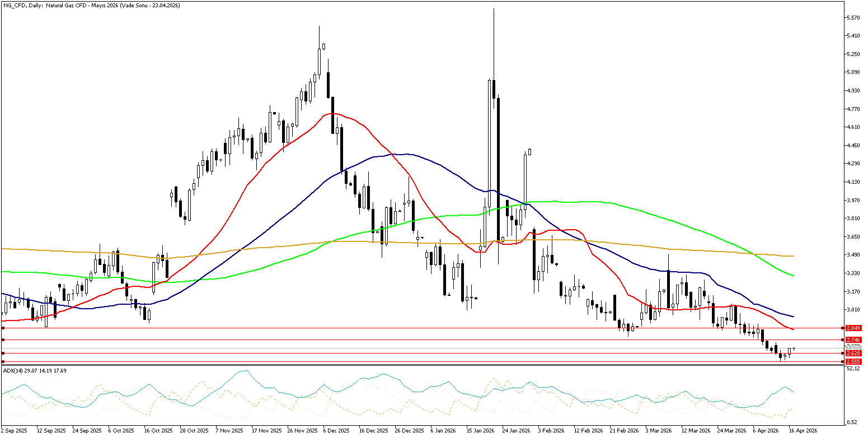Image resolution: width=868 pixels, height=437 pixels.
Task: Click the 5.250 price axis label
Action: pyautogui.click(x=853, y=54)
